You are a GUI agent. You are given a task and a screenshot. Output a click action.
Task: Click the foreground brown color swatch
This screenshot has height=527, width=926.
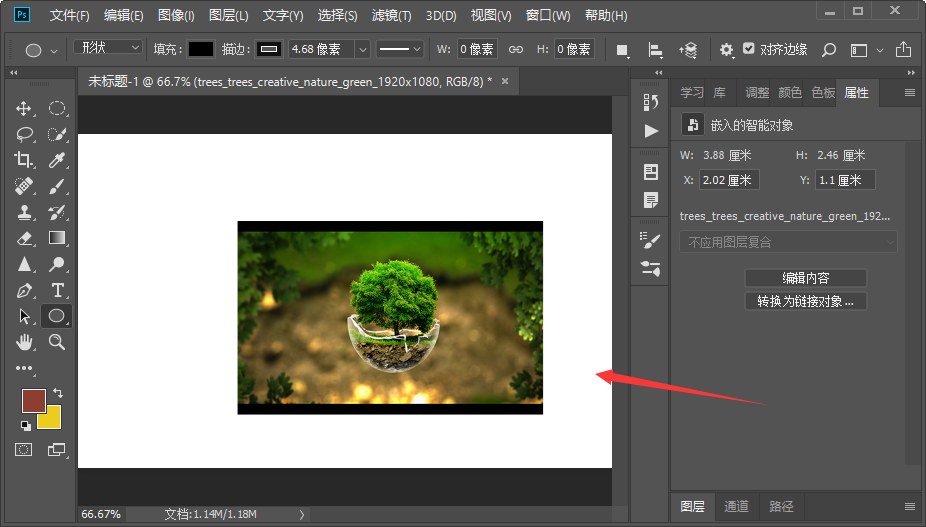34,401
